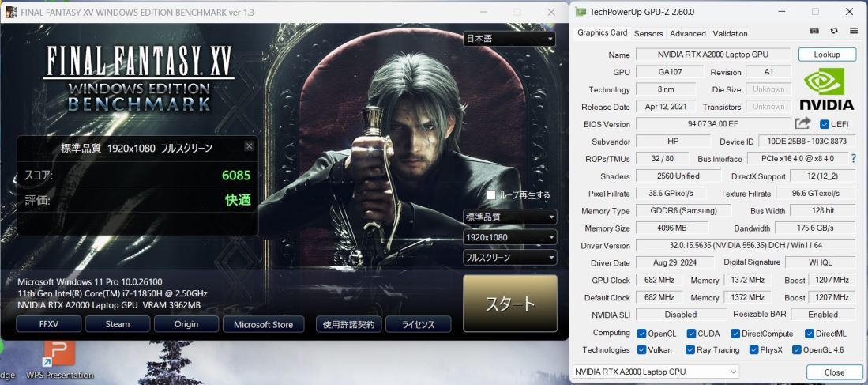The width and height of the screenshot is (868, 385).
Task: Click rating text 快適
Action: tap(238, 200)
